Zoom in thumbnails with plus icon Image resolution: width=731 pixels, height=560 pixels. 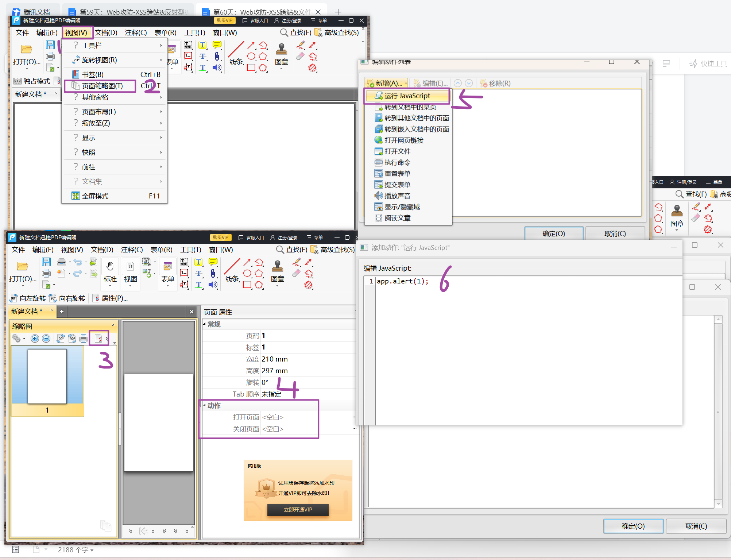coord(35,339)
